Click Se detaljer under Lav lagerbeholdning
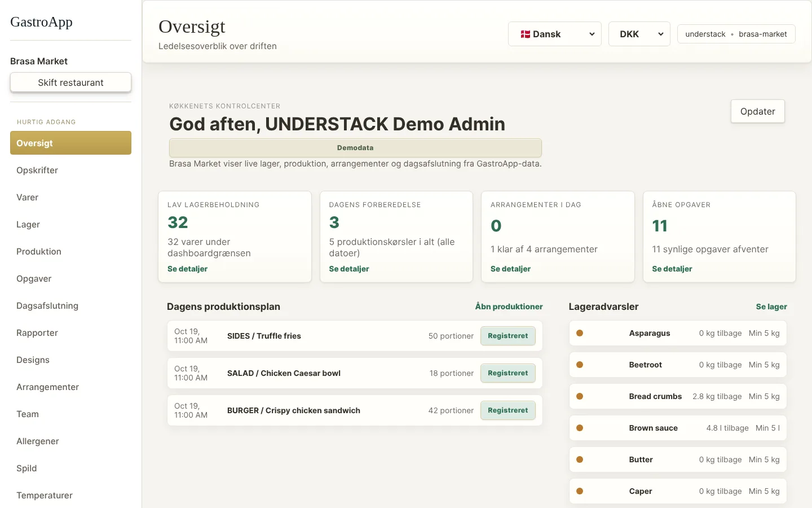This screenshot has height=508, width=812. (187, 269)
